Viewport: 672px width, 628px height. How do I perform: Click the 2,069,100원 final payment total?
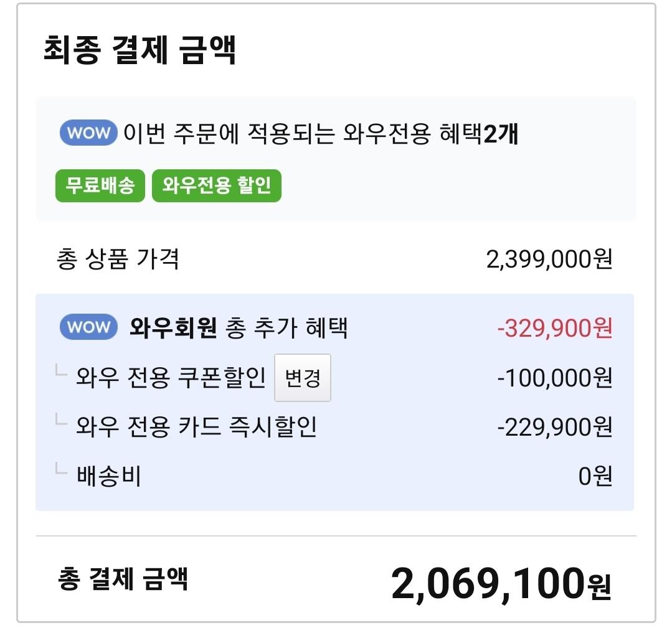point(501,583)
